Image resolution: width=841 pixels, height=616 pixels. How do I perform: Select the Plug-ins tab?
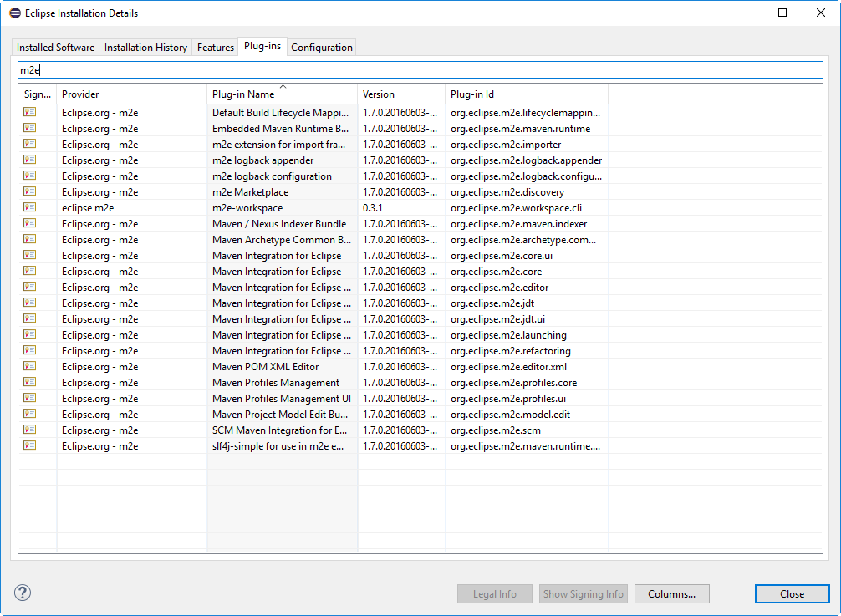pyautogui.click(x=262, y=46)
